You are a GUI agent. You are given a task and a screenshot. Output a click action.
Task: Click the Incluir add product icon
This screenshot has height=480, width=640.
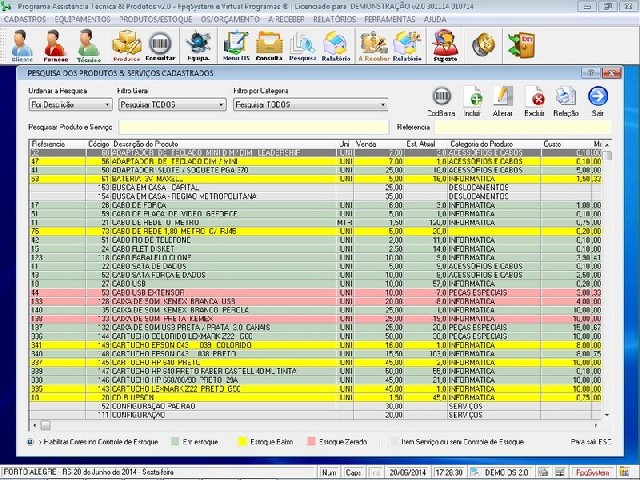(472, 101)
